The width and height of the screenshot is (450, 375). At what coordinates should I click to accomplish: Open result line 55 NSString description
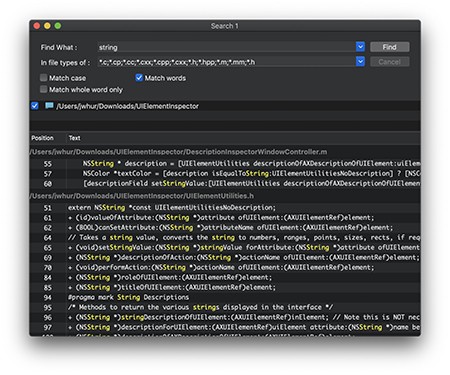(x=225, y=164)
